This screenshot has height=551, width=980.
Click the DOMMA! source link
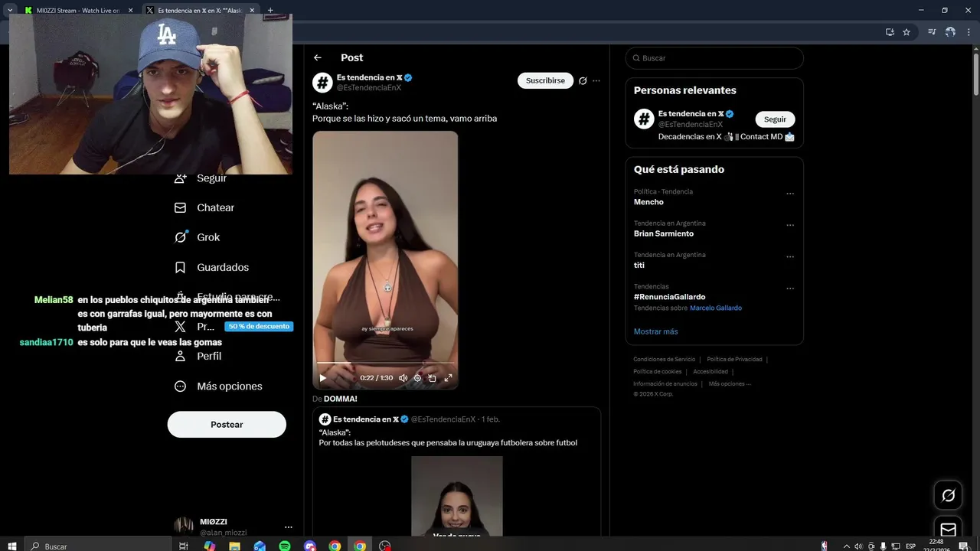click(x=340, y=399)
